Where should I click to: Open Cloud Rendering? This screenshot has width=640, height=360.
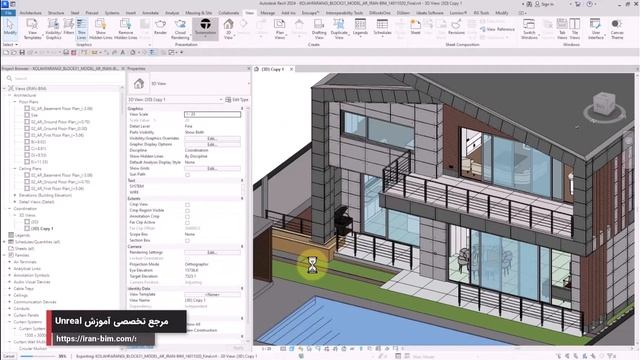click(180, 29)
